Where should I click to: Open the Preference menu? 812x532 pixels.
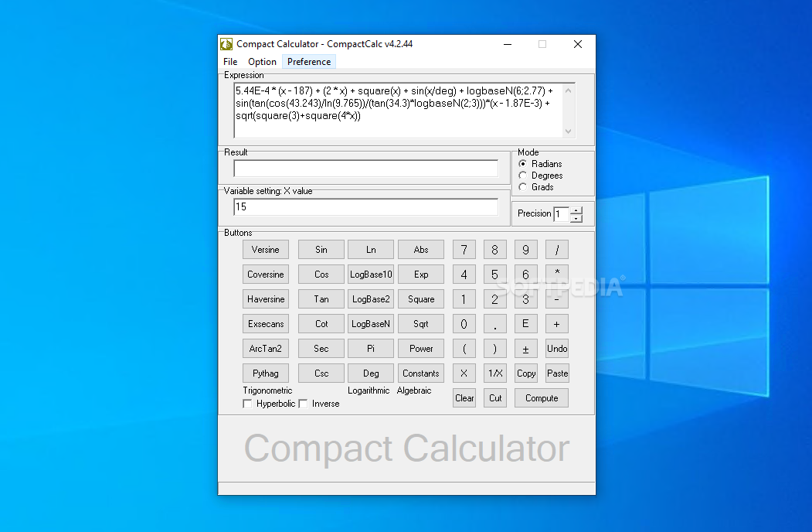pyautogui.click(x=308, y=62)
